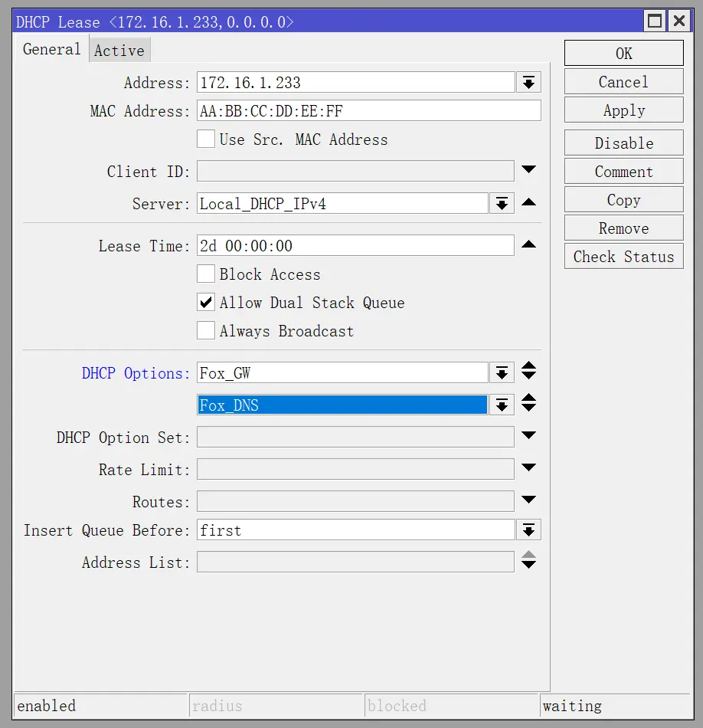This screenshot has width=703, height=728.
Task: Confirm with the OK button
Action: (623, 53)
